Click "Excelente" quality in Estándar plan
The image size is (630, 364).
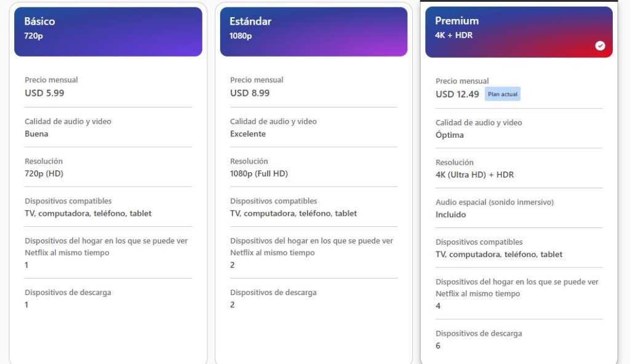tap(248, 133)
